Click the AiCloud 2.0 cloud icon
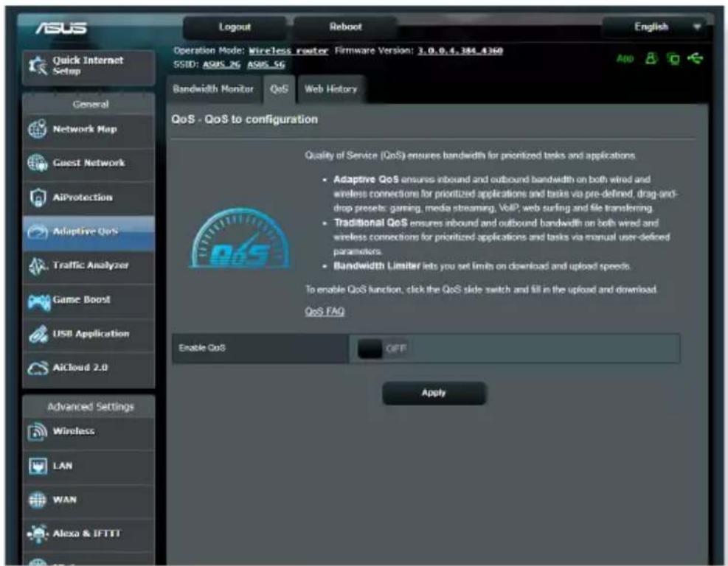 tap(38, 368)
